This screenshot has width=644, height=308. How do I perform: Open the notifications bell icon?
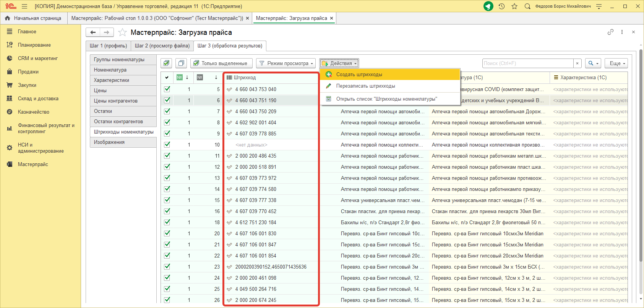click(488, 6)
